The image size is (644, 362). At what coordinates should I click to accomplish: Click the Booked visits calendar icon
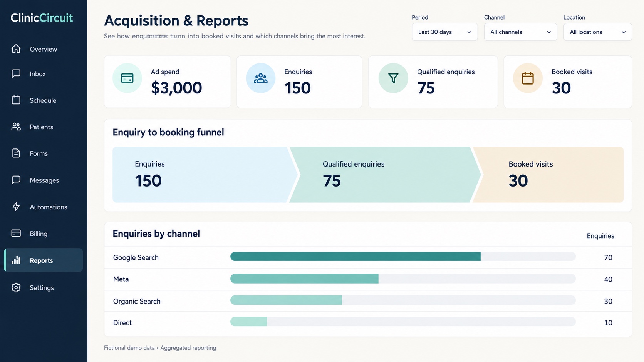[528, 78]
